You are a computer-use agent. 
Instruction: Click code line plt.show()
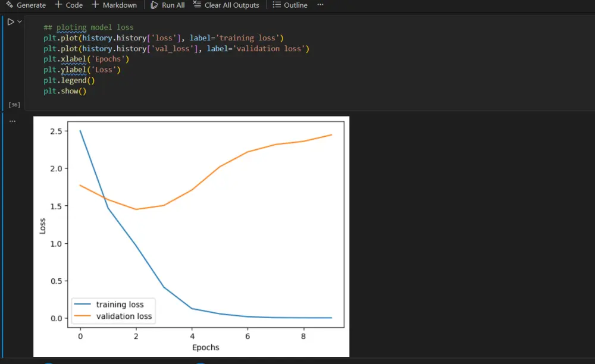point(65,91)
